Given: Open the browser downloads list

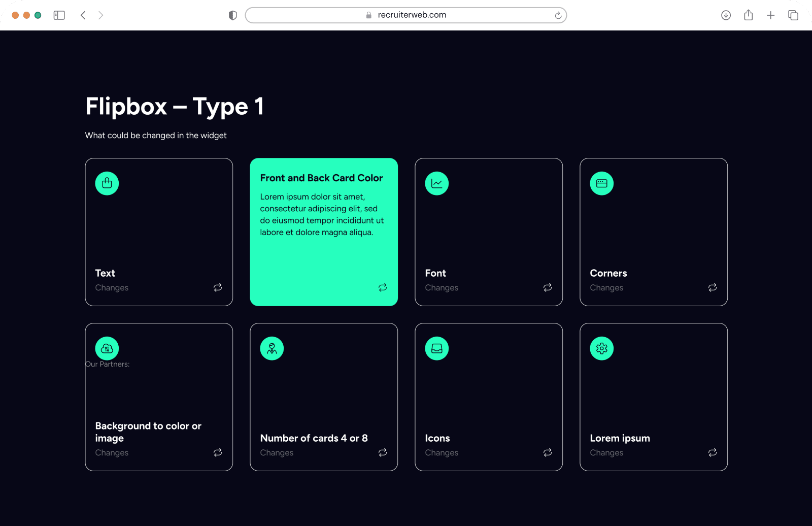Looking at the screenshot, I should [726, 15].
